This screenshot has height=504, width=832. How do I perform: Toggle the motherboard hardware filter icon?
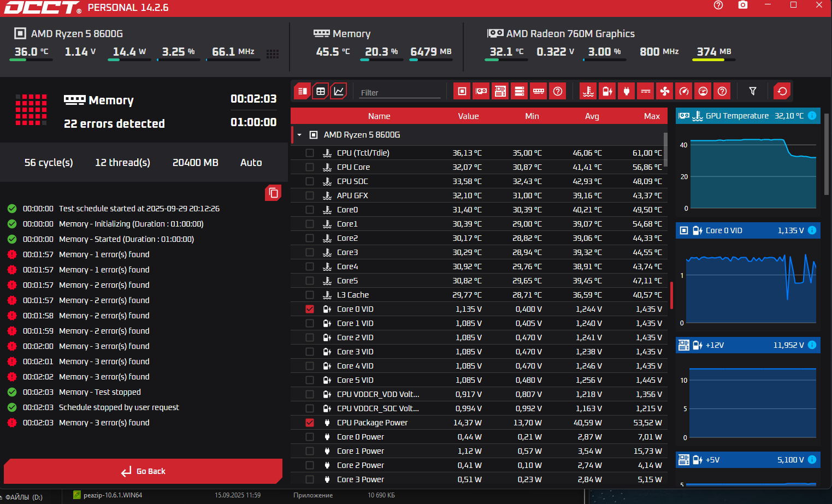[500, 91]
